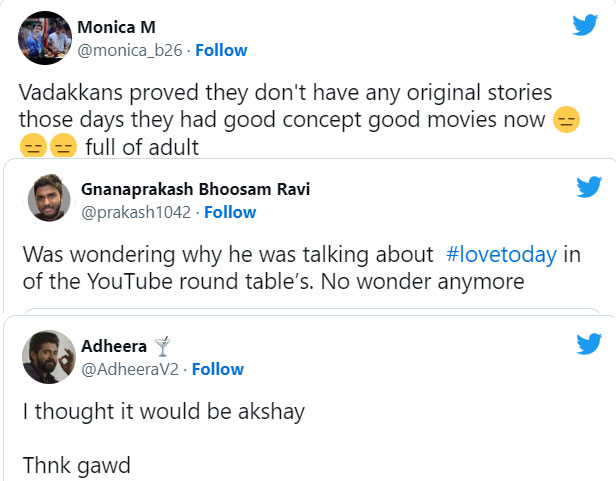Follow the monica_b26 account
This screenshot has width=616, height=481.
point(221,50)
